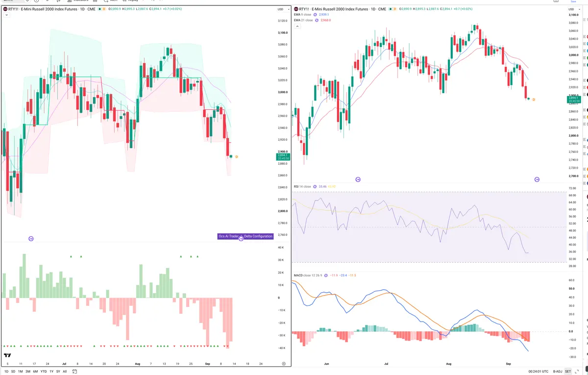Image resolution: width=588 pixels, height=375 pixels.
Task: Click the left chart RTY1! symbol title
Action: [52, 9]
